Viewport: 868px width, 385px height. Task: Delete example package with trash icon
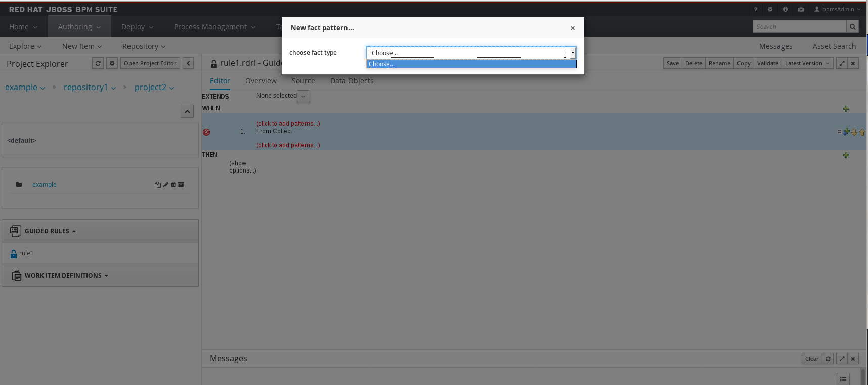pyautogui.click(x=173, y=185)
